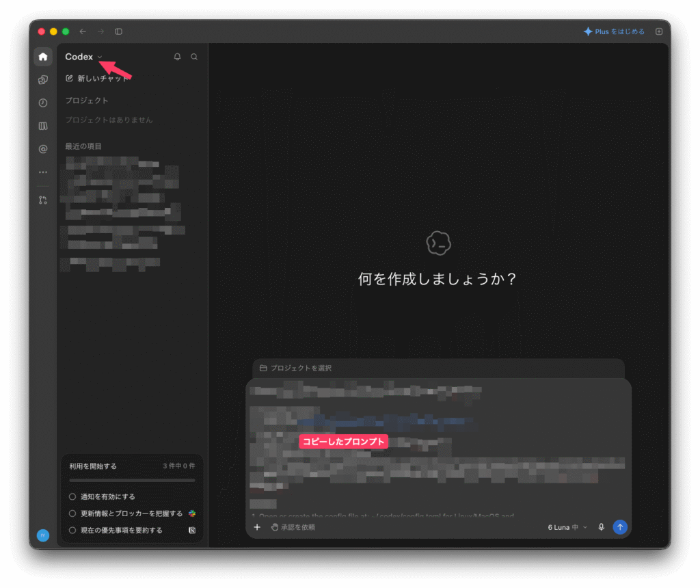Click the 3 件中 0 件 counter
This screenshot has width=700, height=588.
pyautogui.click(x=179, y=466)
